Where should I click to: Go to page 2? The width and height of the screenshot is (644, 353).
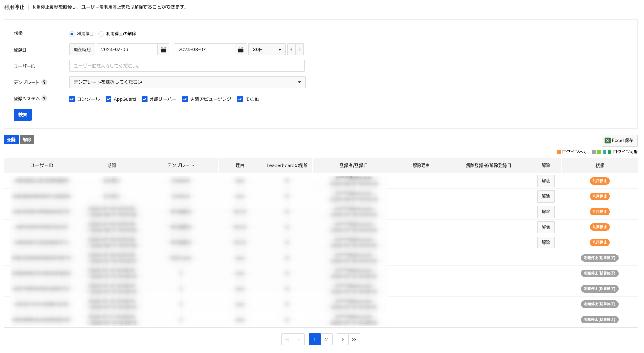(327, 340)
